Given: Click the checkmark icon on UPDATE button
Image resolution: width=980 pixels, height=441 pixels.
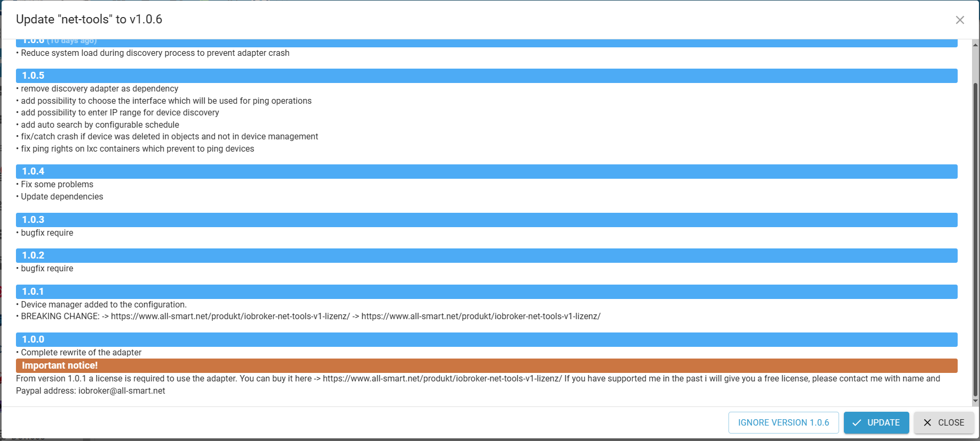Looking at the screenshot, I should [x=857, y=422].
